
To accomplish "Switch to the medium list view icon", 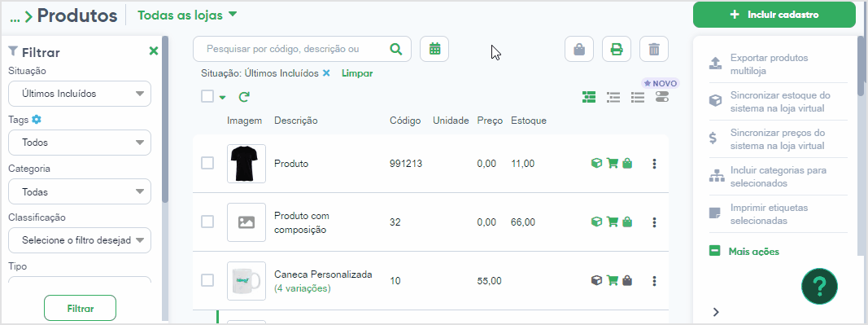I will [613, 97].
